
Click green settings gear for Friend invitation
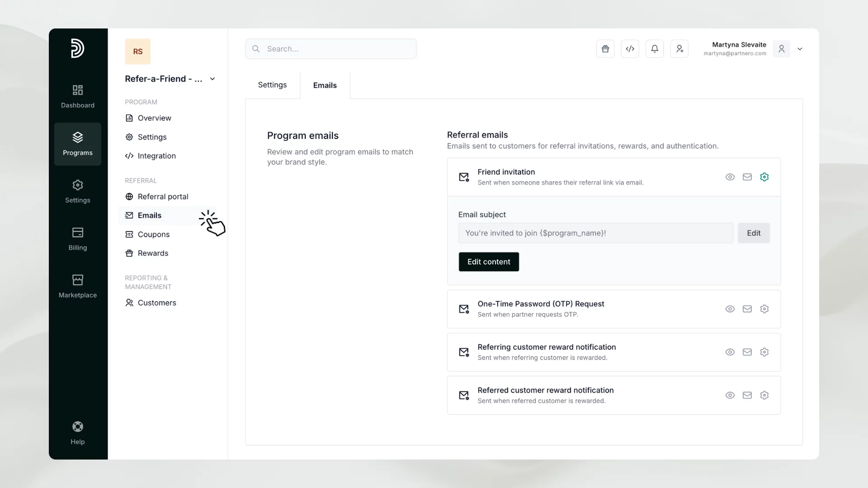coord(764,177)
